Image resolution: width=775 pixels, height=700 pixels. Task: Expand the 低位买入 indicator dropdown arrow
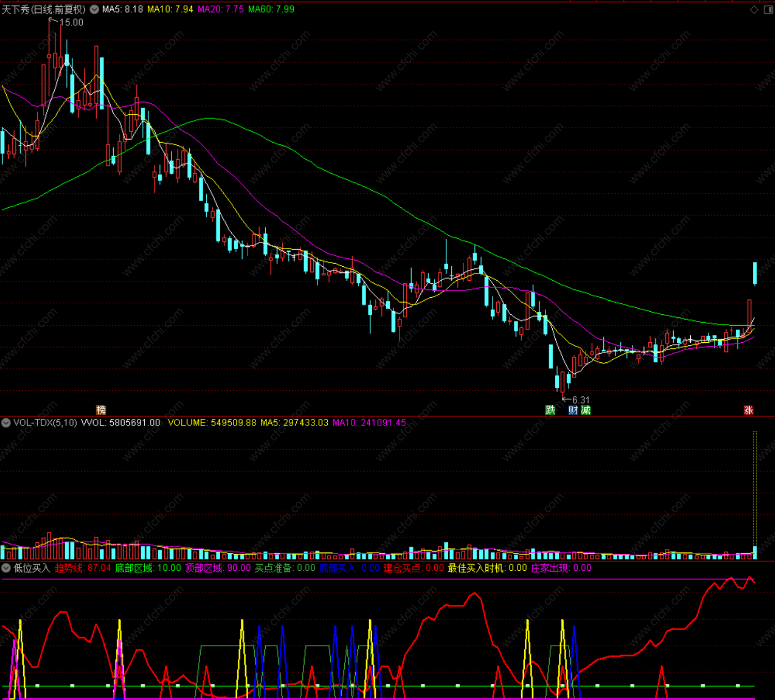(x=6, y=568)
